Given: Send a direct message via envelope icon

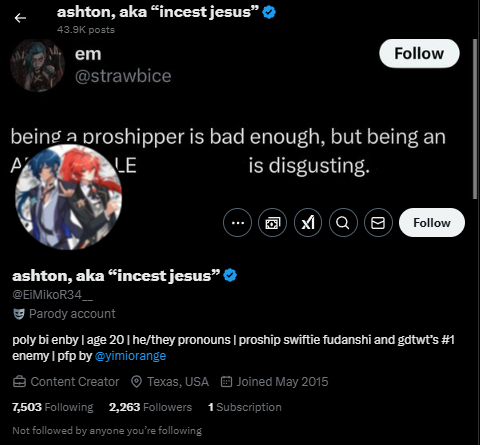Looking at the screenshot, I should point(378,223).
